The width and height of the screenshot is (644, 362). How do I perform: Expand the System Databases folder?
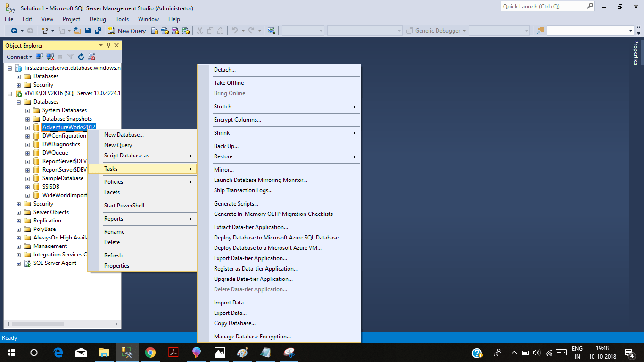(27, 110)
